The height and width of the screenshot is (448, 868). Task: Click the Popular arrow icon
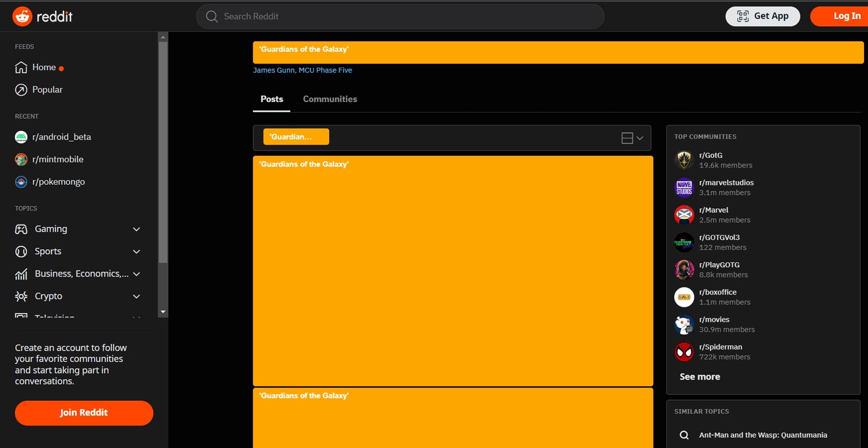[21, 90]
